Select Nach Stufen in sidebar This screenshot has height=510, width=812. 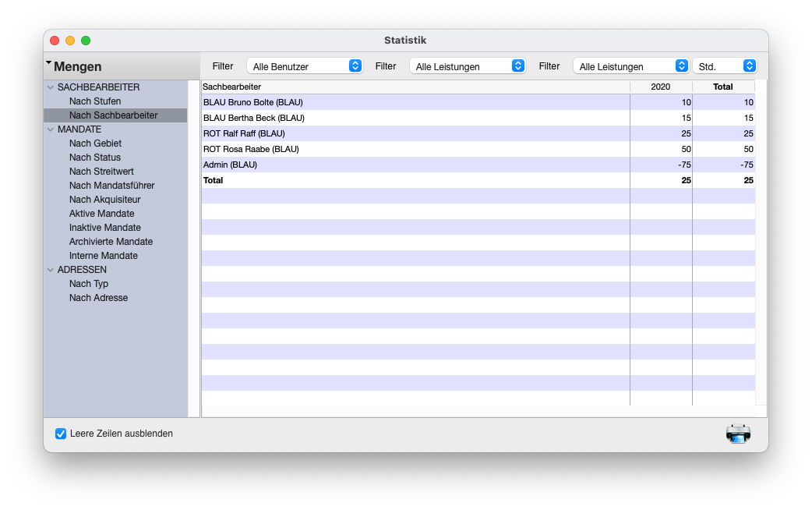pyautogui.click(x=95, y=101)
